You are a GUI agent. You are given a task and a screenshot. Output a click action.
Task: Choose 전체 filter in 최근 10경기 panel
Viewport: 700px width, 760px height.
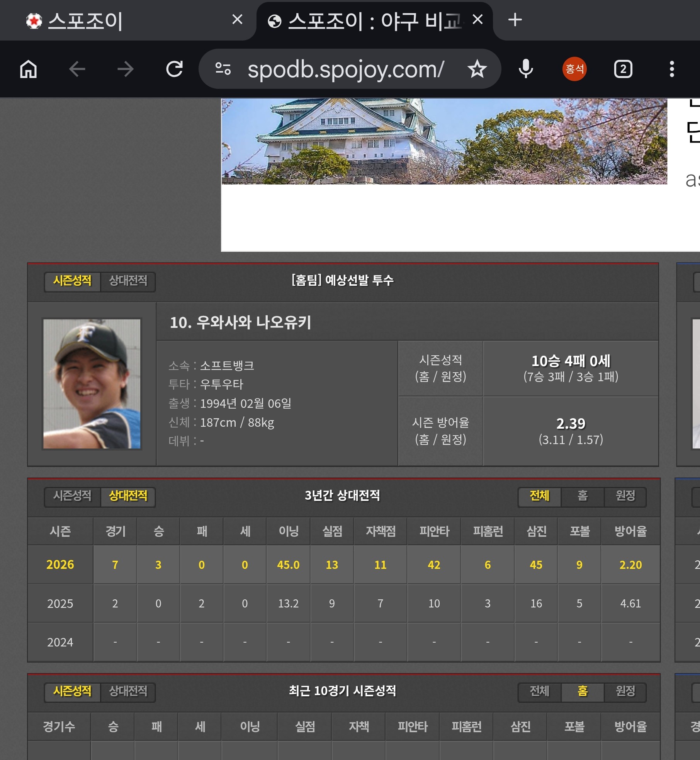point(539,691)
